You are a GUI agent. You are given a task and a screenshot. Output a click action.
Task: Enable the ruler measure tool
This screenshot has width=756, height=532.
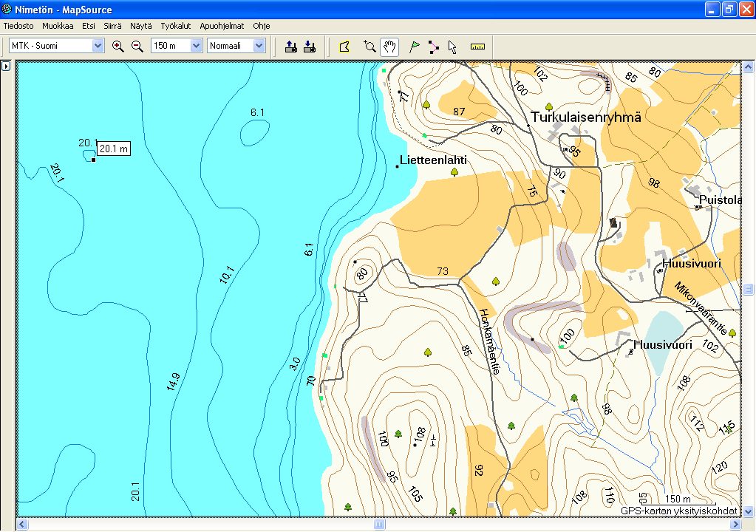[x=477, y=46]
